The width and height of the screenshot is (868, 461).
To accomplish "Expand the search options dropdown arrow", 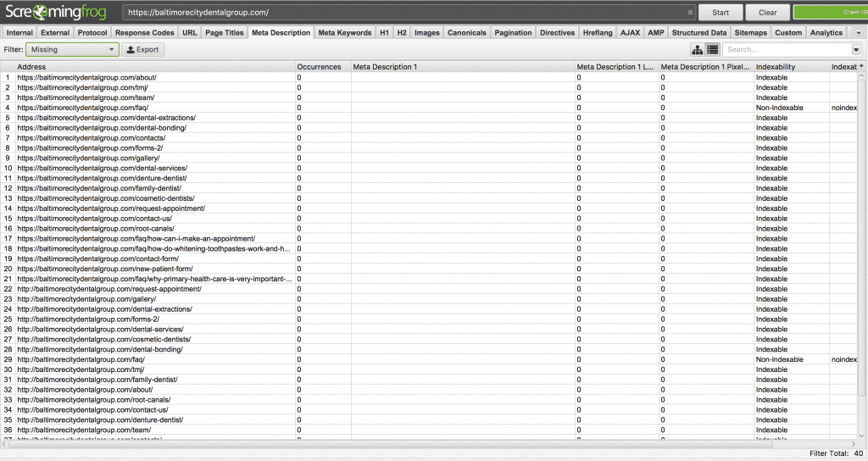I will click(855, 50).
